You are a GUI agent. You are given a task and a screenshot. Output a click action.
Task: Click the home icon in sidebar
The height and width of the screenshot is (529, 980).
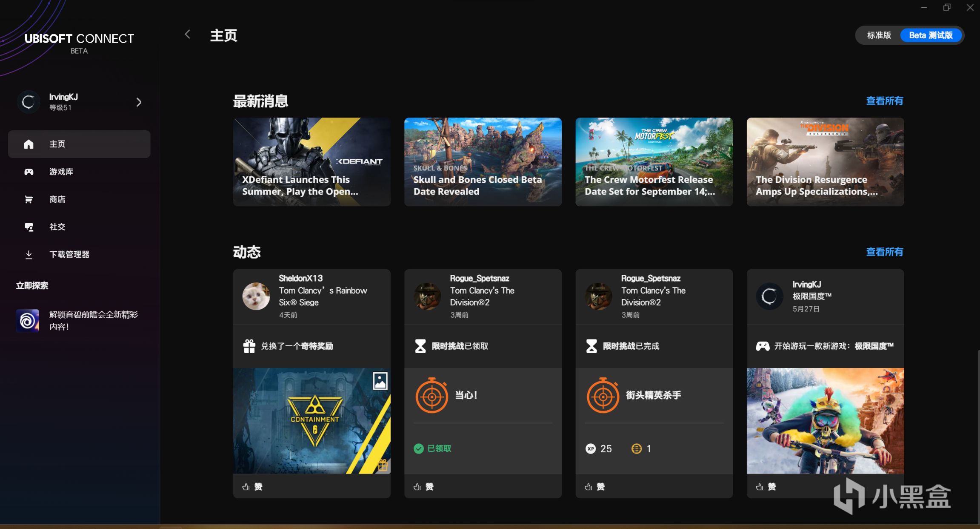click(29, 144)
